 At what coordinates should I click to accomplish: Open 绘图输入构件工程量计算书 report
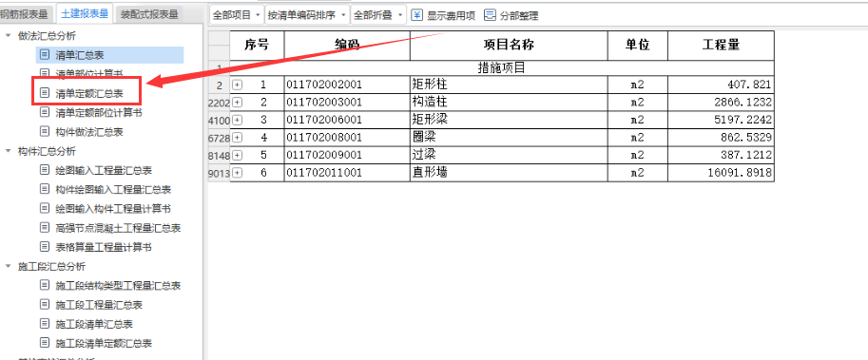click(x=113, y=209)
